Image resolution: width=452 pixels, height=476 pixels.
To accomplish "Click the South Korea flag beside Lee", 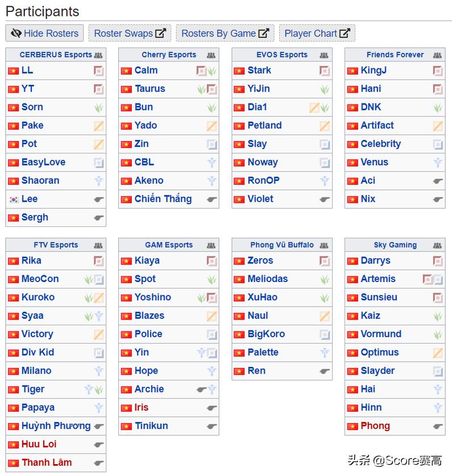I will [x=14, y=200].
